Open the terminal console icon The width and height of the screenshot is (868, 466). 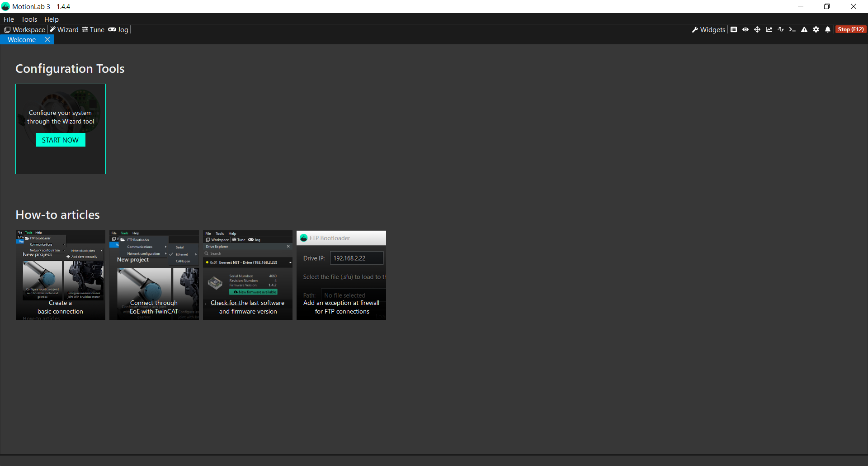click(x=792, y=29)
